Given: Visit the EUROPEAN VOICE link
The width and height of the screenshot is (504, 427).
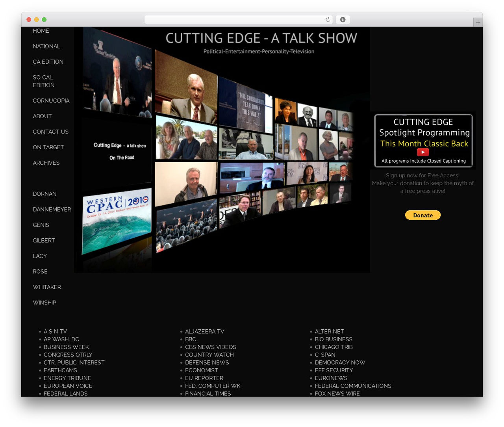Looking at the screenshot, I should tap(68, 386).
